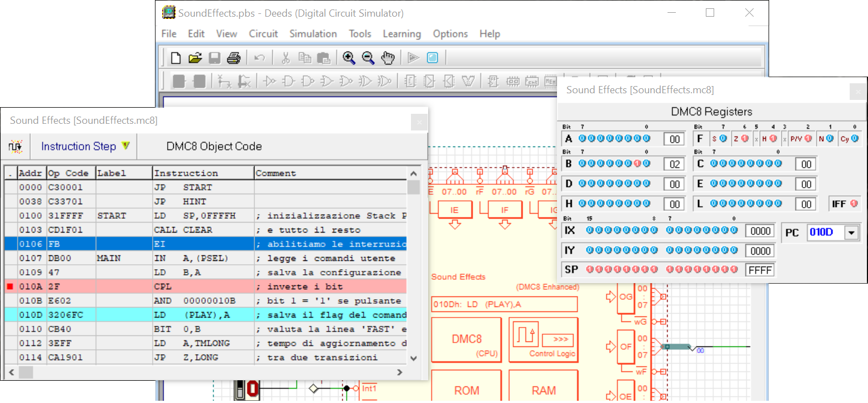
Task: Open the Edit menu
Action: click(x=196, y=34)
